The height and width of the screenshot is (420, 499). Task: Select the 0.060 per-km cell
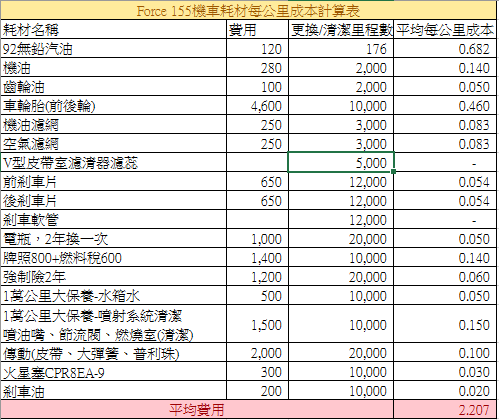click(x=445, y=276)
